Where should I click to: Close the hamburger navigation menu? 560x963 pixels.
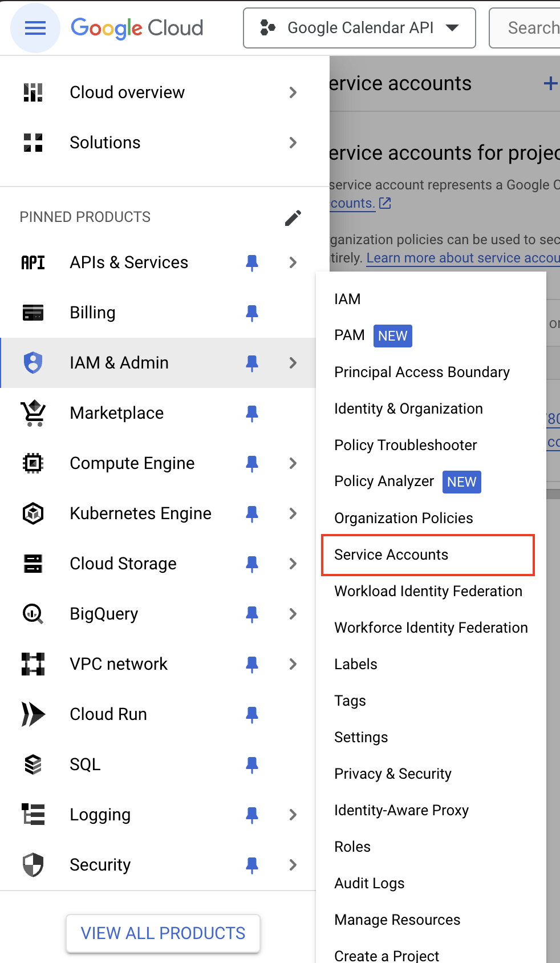[x=35, y=28]
